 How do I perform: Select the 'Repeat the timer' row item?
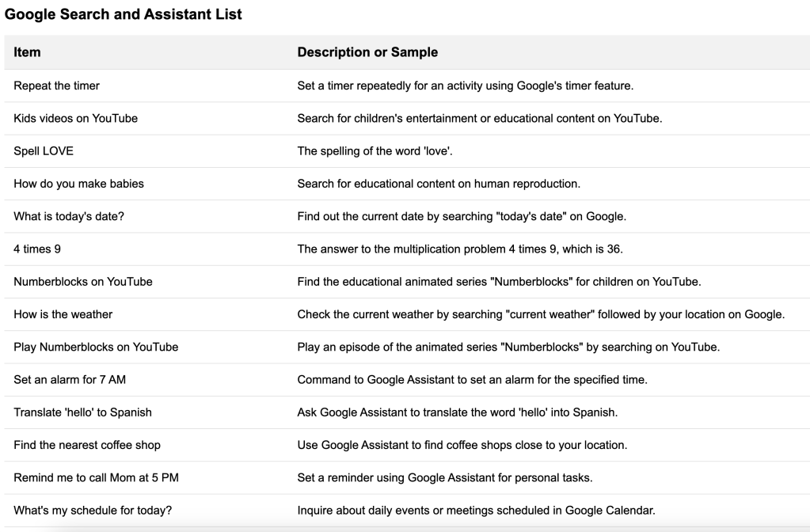tap(56, 85)
